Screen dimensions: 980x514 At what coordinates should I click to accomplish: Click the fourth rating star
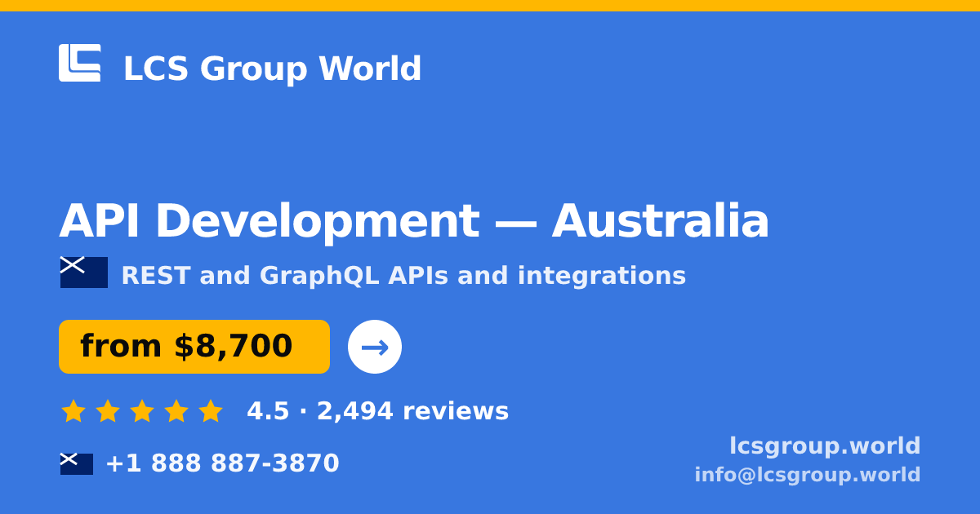click(x=176, y=411)
